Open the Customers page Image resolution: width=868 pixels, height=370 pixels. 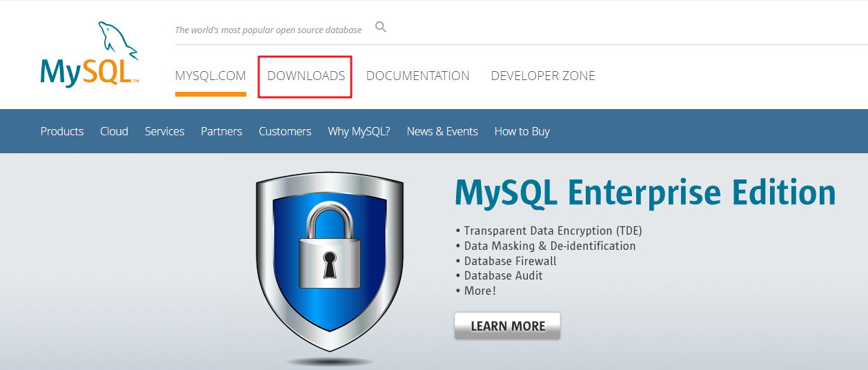click(285, 131)
